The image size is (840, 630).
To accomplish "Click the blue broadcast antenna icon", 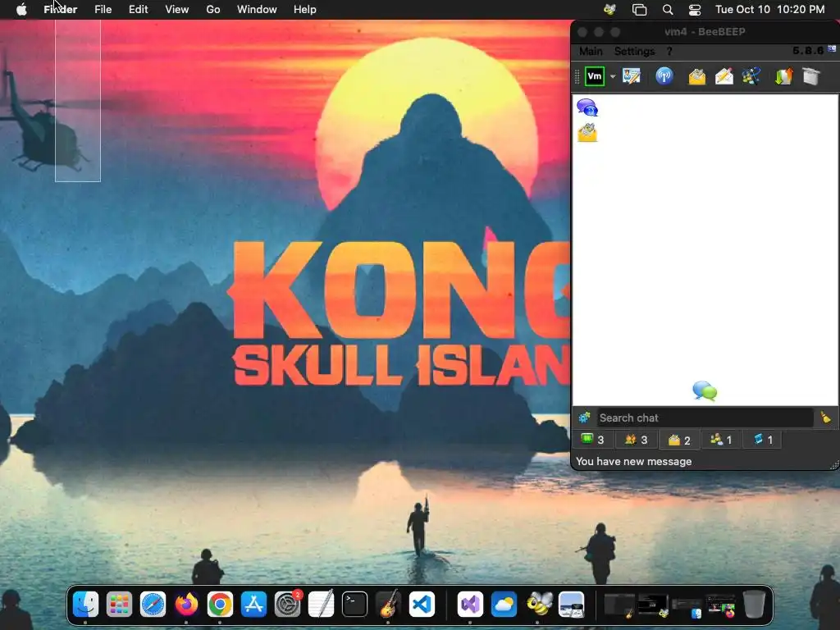I will pos(664,76).
